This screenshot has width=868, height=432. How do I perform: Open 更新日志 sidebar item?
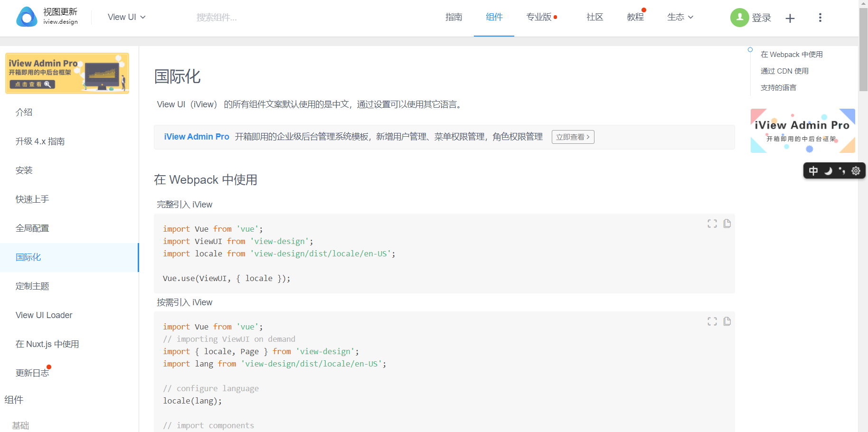coord(69,373)
